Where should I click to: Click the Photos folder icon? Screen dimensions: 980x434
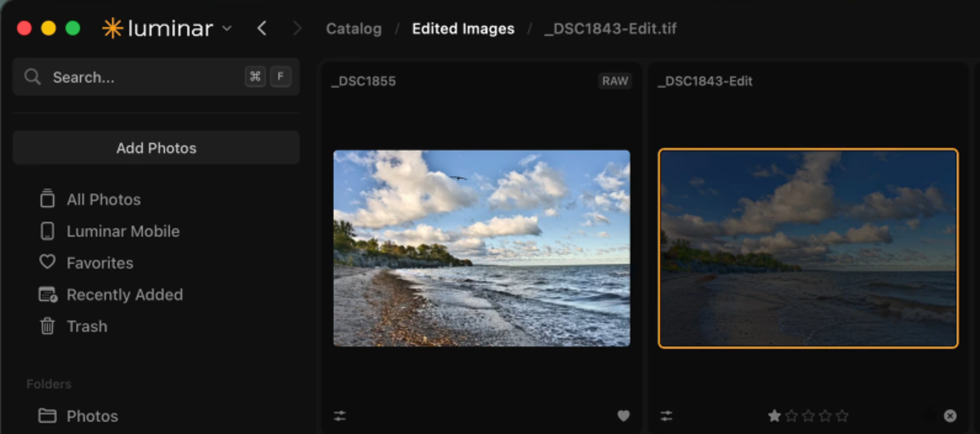pos(47,416)
